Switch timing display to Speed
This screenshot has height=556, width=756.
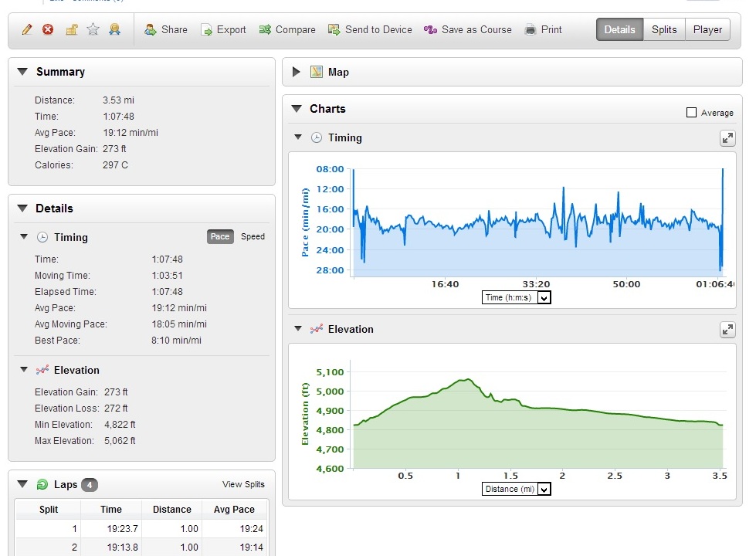253,237
